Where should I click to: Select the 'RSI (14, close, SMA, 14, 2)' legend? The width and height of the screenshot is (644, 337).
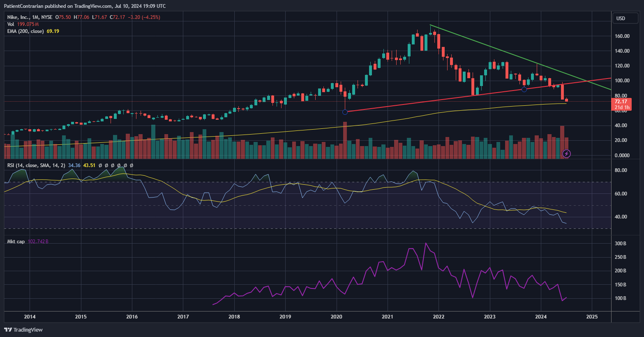click(x=36, y=165)
